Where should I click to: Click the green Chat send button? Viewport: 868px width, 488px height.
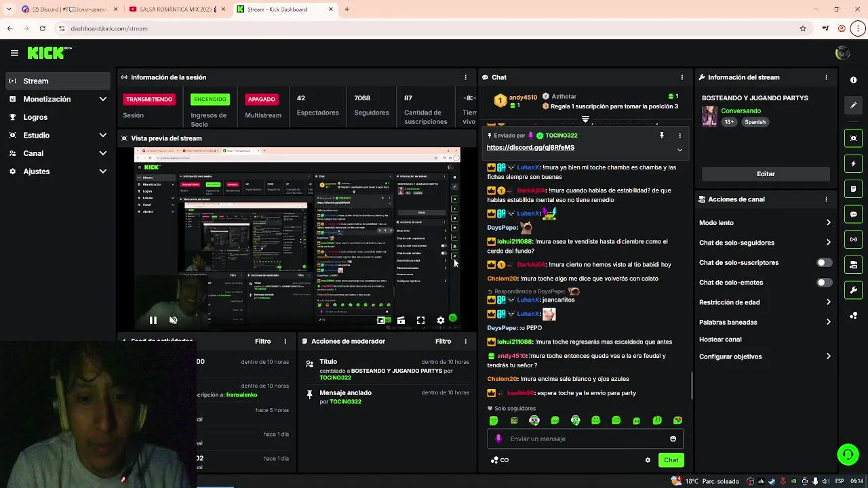[671, 460]
